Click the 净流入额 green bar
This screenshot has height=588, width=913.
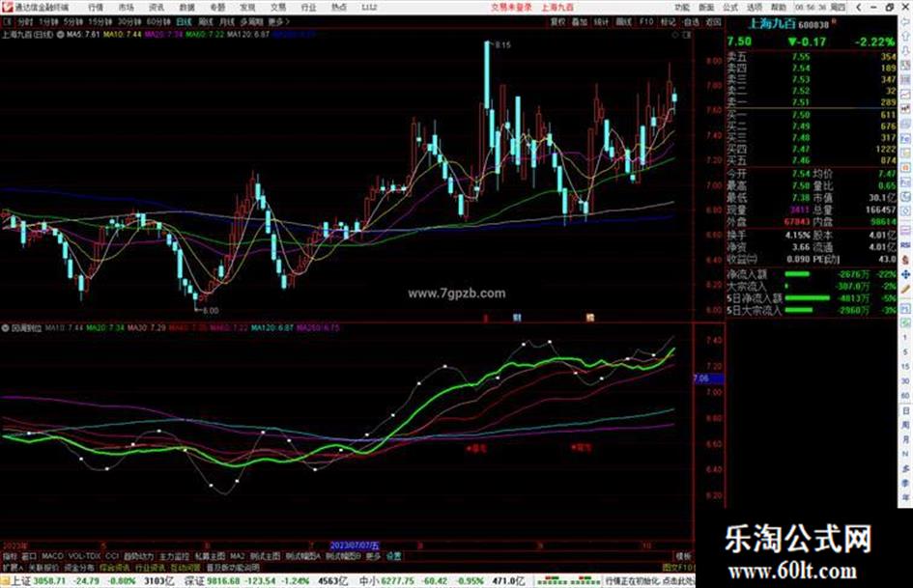point(797,274)
